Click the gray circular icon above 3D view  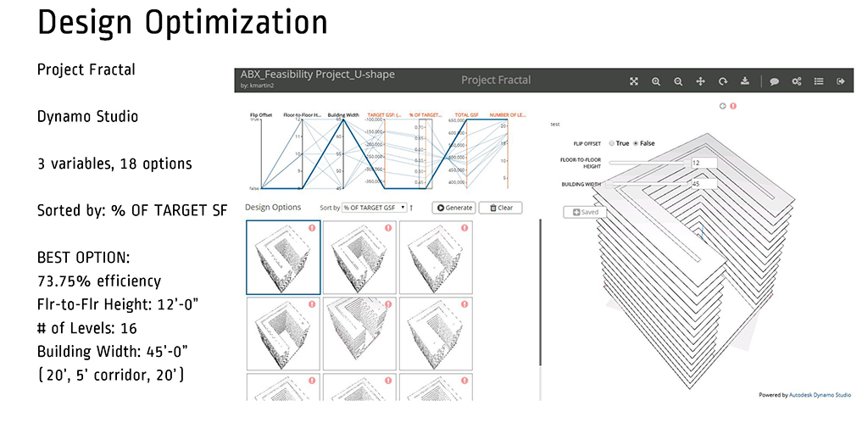pos(722,106)
